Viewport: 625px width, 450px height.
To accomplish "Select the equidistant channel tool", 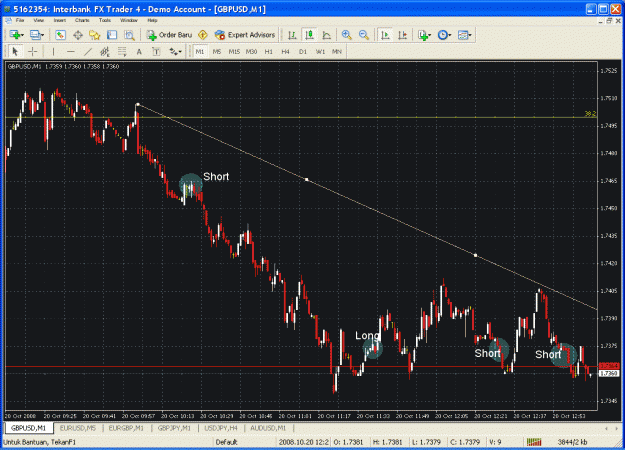I will click(x=105, y=51).
